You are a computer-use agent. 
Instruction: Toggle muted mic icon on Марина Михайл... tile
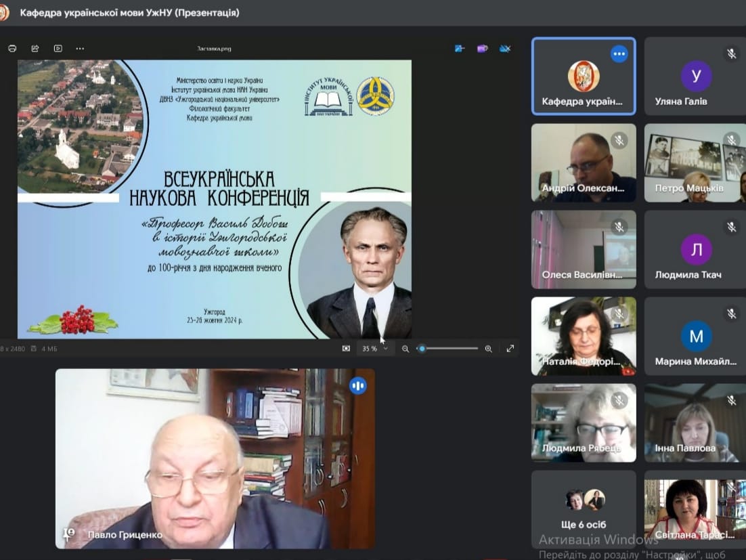[x=732, y=314]
